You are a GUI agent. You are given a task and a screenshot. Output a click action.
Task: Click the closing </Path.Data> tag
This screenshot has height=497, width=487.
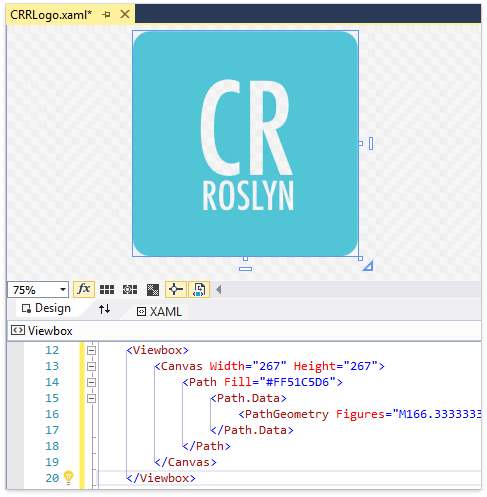252,430
